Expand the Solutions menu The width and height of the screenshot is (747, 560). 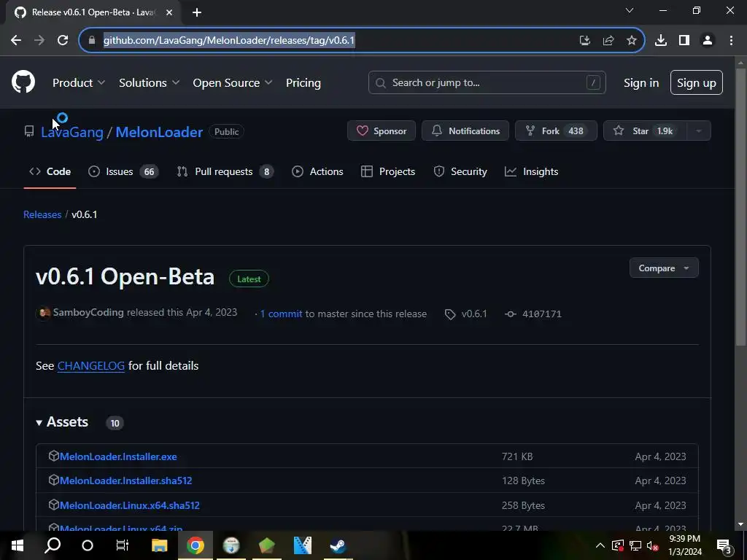click(149, 82)
